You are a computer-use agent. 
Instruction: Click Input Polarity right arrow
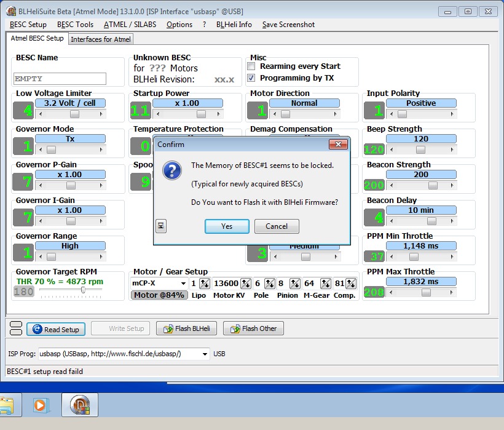(452, 114)
